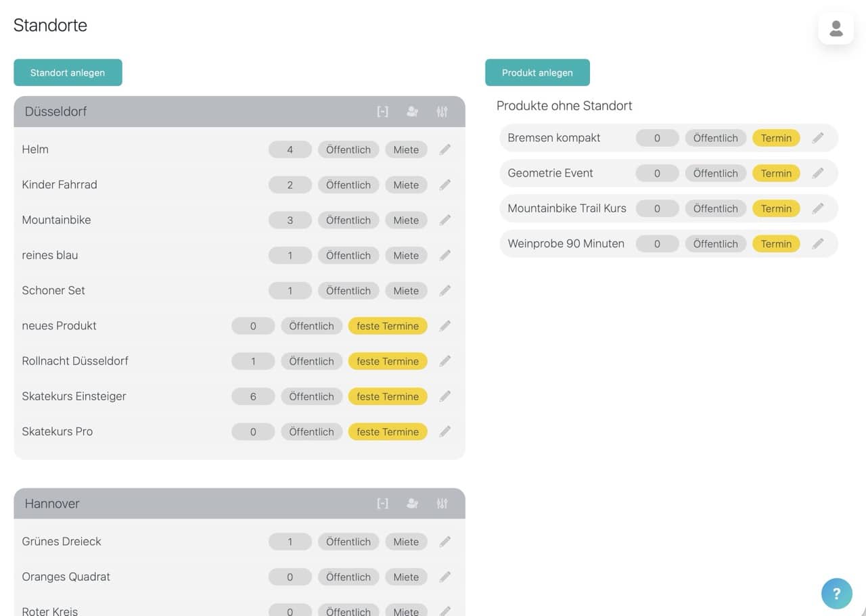Screen dimensions: 866x616
Task: Edit the Helm product with the pencil icon
Action: point(445,149)
